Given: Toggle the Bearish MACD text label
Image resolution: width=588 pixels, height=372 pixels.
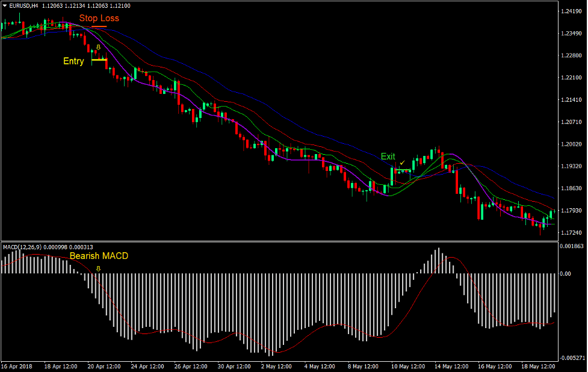Looking at the screenshot, I should coord(99,256).
